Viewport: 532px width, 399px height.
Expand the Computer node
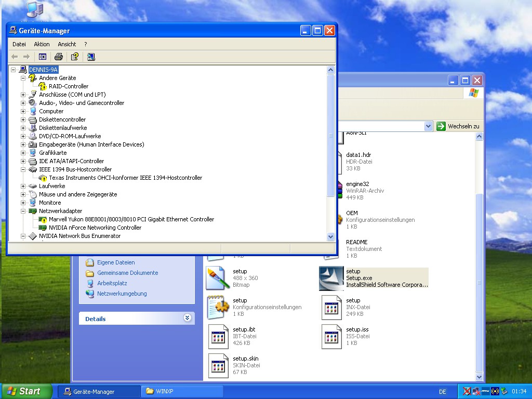click(23, 111)
